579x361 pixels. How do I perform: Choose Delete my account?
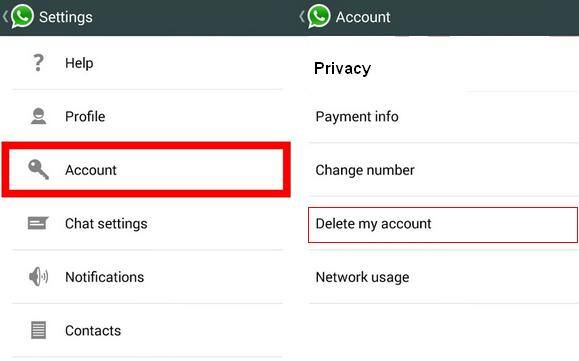click(443, 224)
